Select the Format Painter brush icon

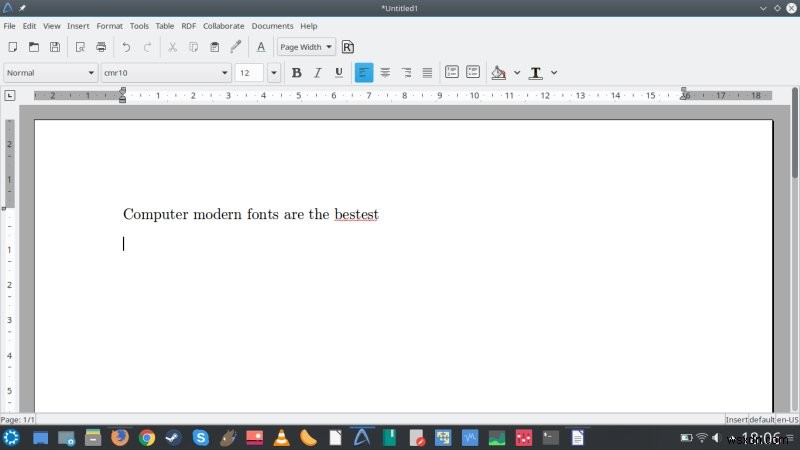[236, 47]
